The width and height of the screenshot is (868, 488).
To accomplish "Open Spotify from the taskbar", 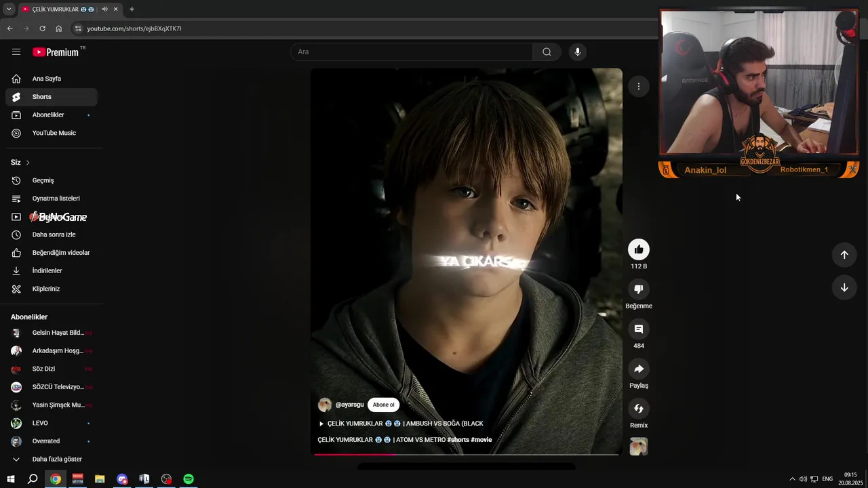I will 189,479.
